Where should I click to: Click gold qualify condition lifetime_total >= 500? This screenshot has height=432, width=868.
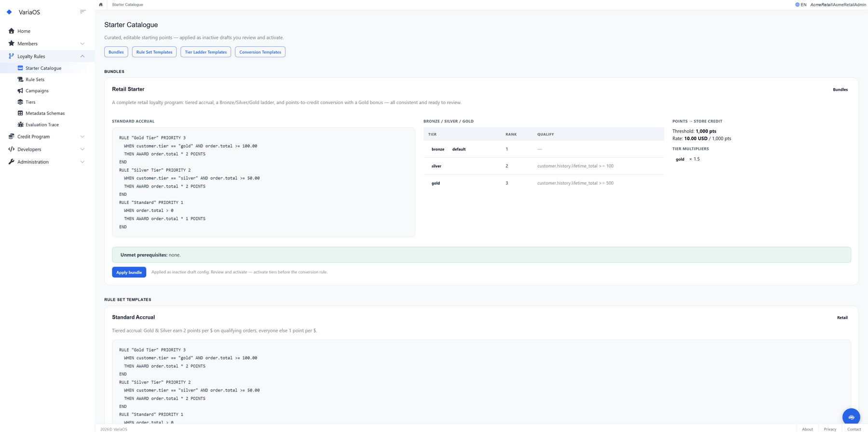(x=575, y=183)
